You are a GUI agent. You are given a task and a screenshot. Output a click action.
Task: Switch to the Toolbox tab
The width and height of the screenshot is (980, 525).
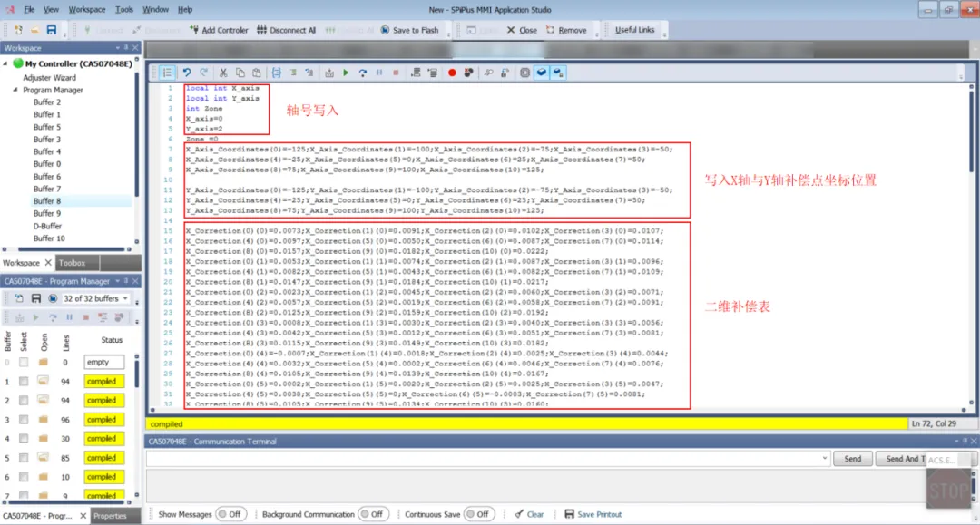point(72,263)
